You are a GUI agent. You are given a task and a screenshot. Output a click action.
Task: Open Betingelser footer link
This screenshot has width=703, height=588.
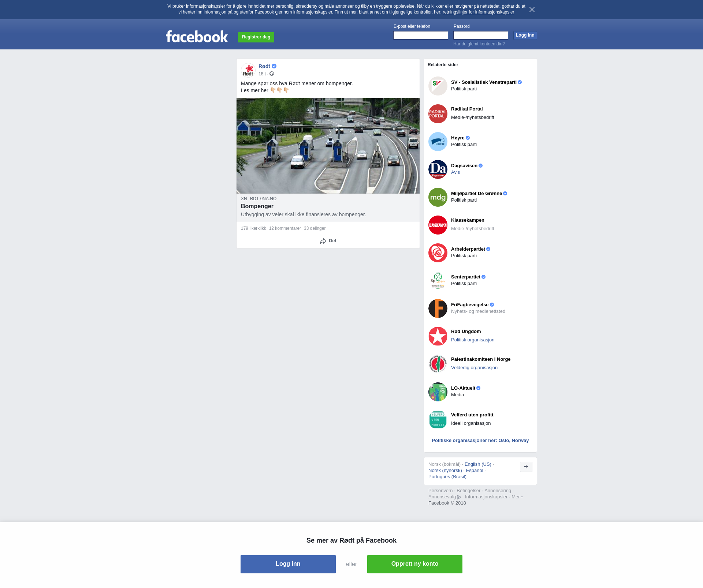tap(468, 491)
